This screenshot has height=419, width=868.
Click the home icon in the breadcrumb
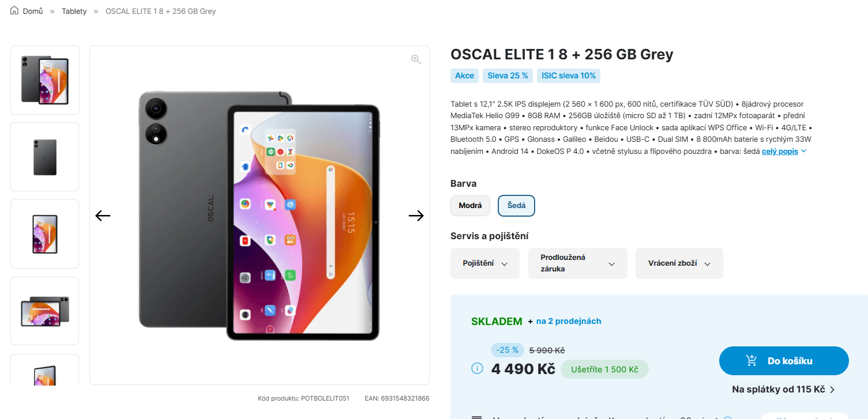coord(14,10)
